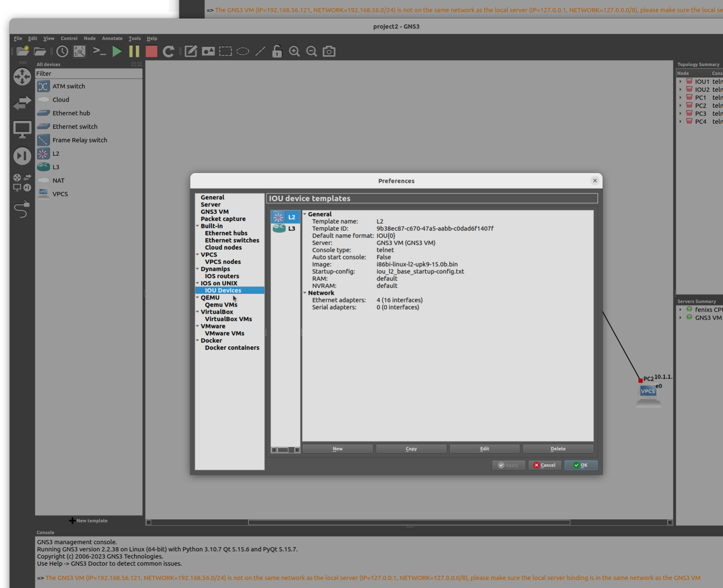Screen dimensions: 723x588
Task: Draw a line tool icon
Action: [x=260, y=51]
